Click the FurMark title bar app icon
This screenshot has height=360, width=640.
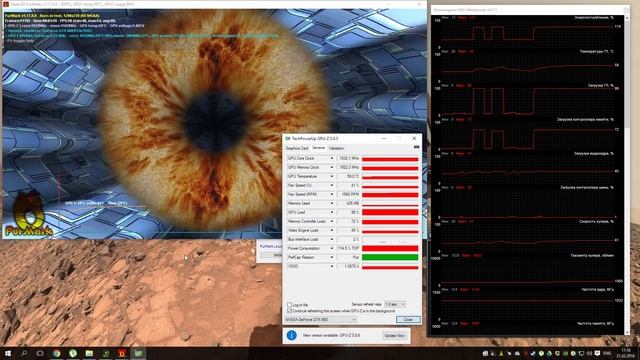tap(6, 4)
